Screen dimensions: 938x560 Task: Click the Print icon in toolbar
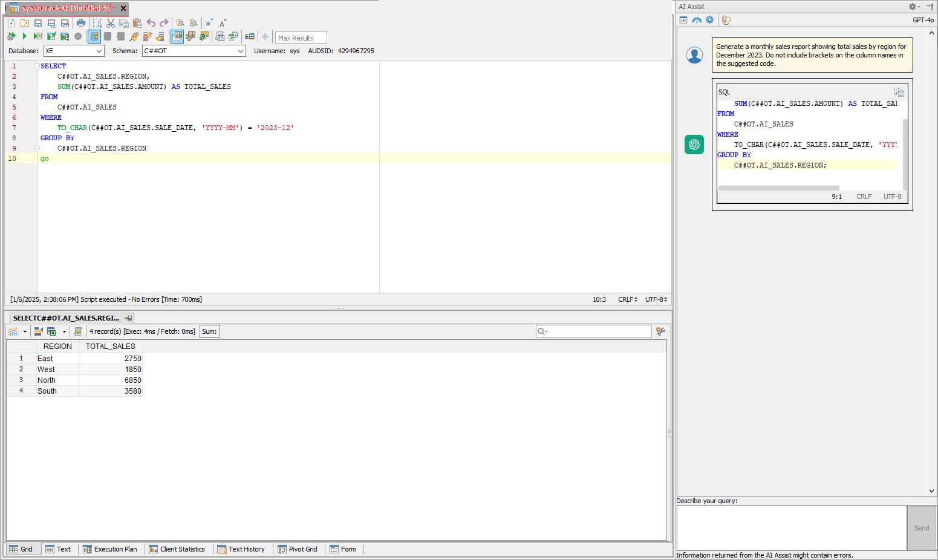click(x=81, y=23)
